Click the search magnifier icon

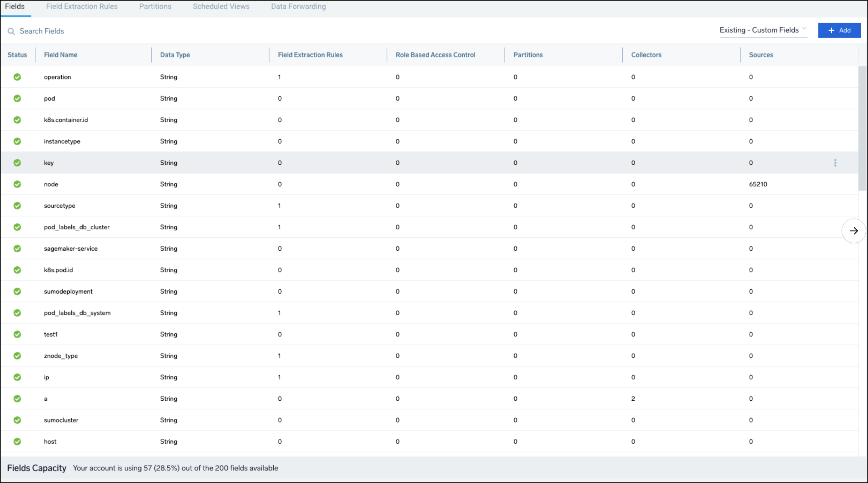pos(11,31)
